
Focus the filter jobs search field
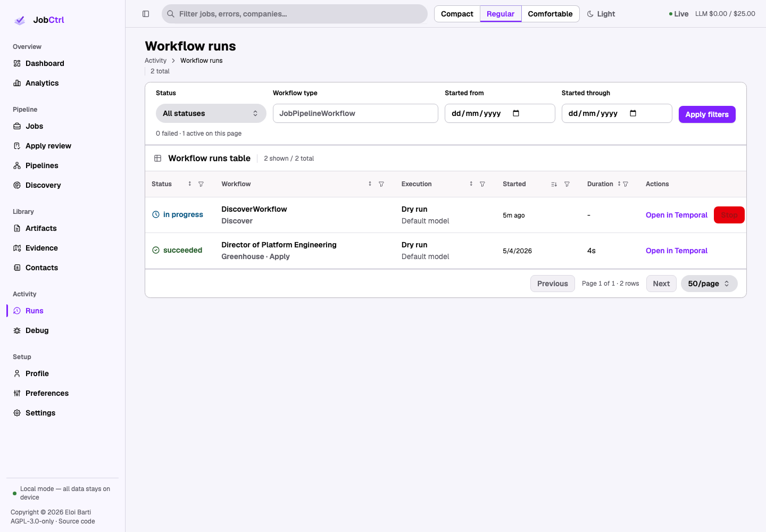point(295,14)
